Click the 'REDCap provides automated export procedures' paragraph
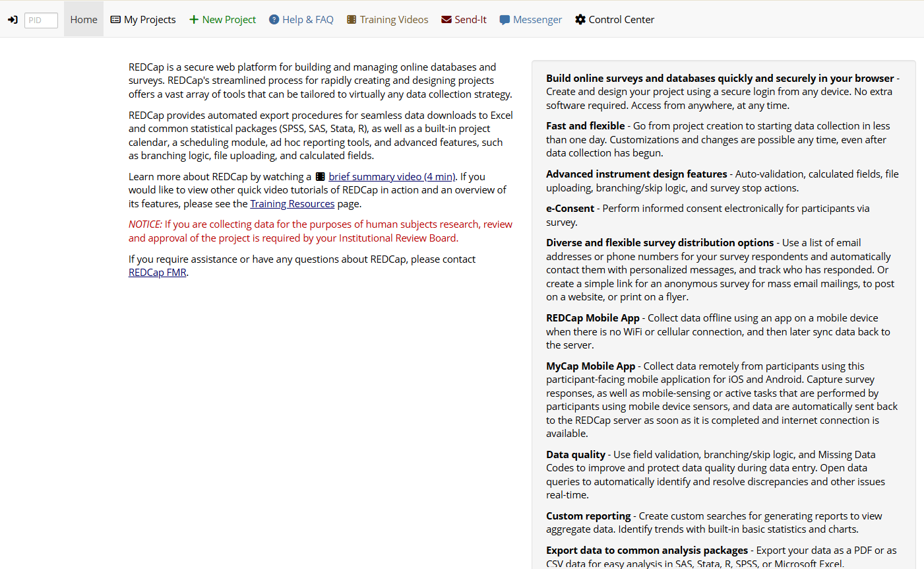The height and width of the screenshot is (569, 924). click(321, 135)
